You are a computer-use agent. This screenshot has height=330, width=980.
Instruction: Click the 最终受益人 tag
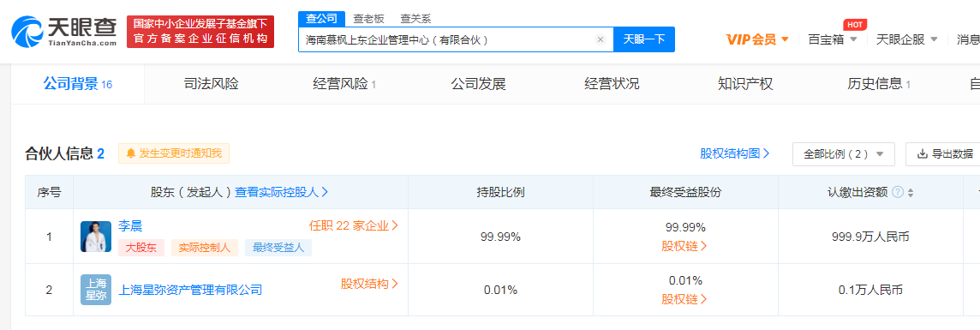click(278, 248)
